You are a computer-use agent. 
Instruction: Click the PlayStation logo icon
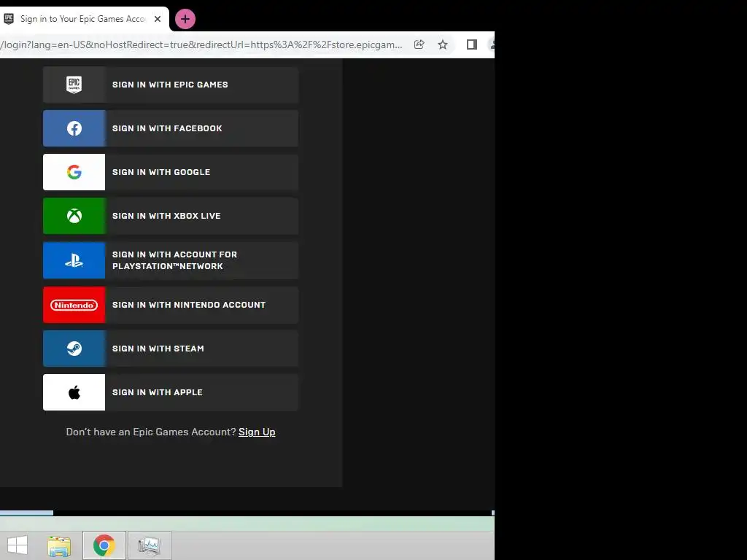pyautogui.click(x=74, y=260)
